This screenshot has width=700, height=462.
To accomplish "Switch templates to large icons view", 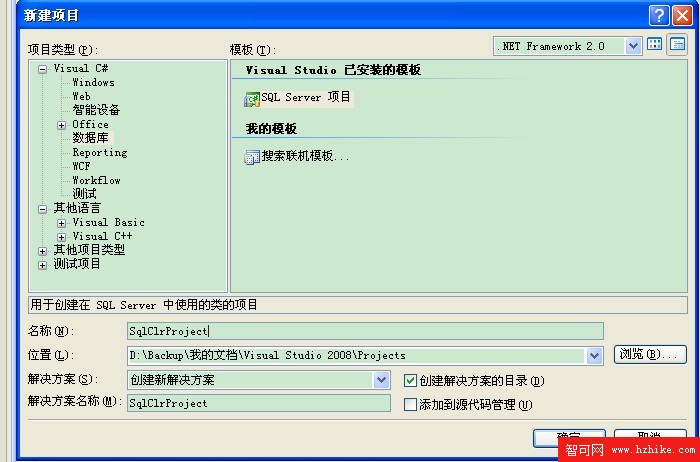I will 654,45.
